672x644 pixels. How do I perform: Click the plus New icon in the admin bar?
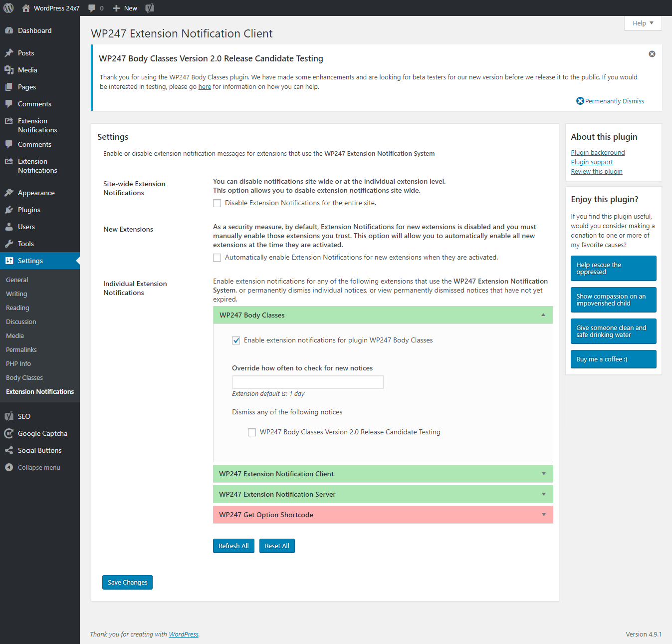click(x=116, y=8)
